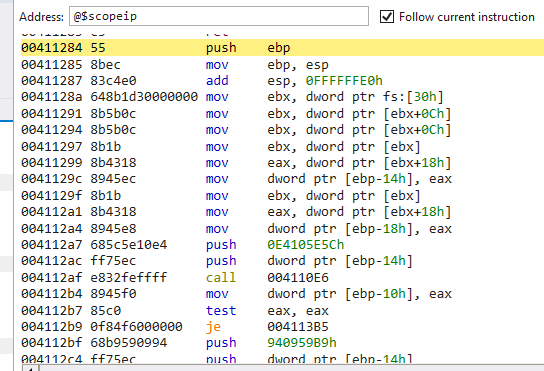Click the mov ebx, fs:[30h] instruction
The height and width of the screenshot is (371, 544).
pos(282,96)
